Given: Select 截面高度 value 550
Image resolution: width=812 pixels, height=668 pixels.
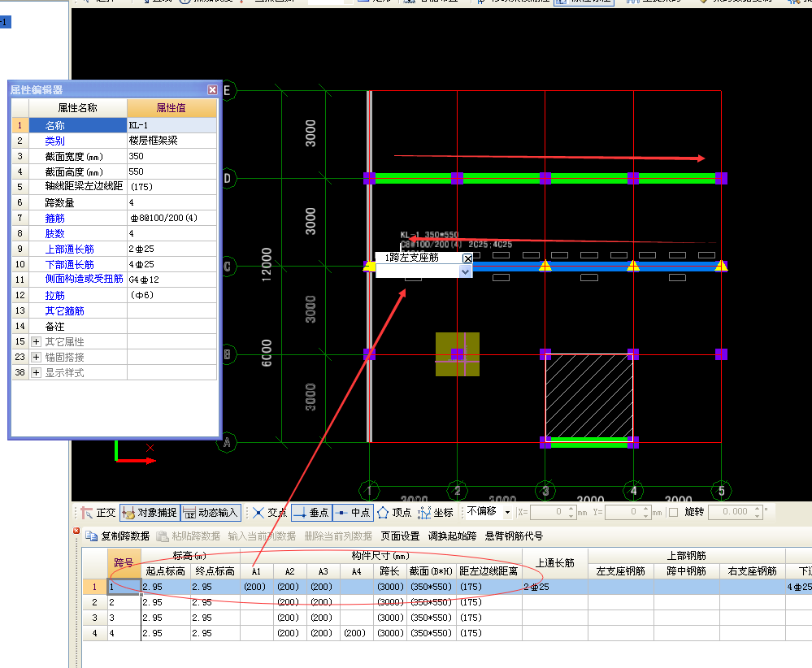Looking at the screenshot, I should [x=172, y=172].
